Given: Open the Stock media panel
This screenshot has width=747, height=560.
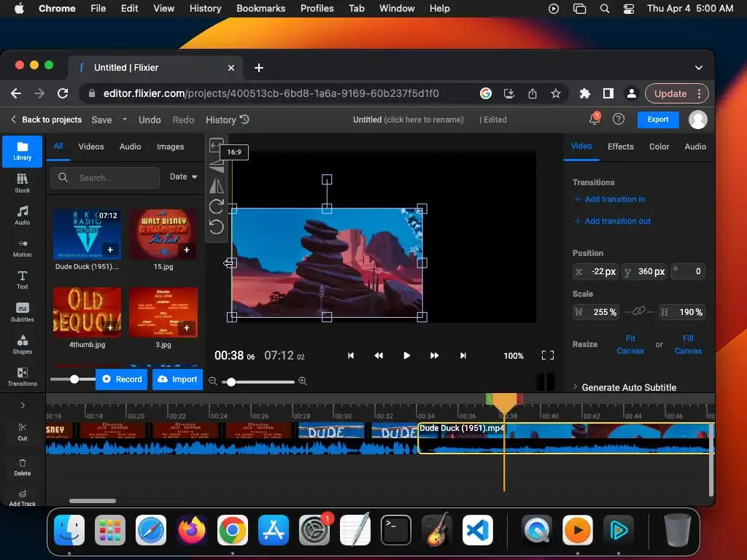Looking at the screenshot, I should 22,183.
